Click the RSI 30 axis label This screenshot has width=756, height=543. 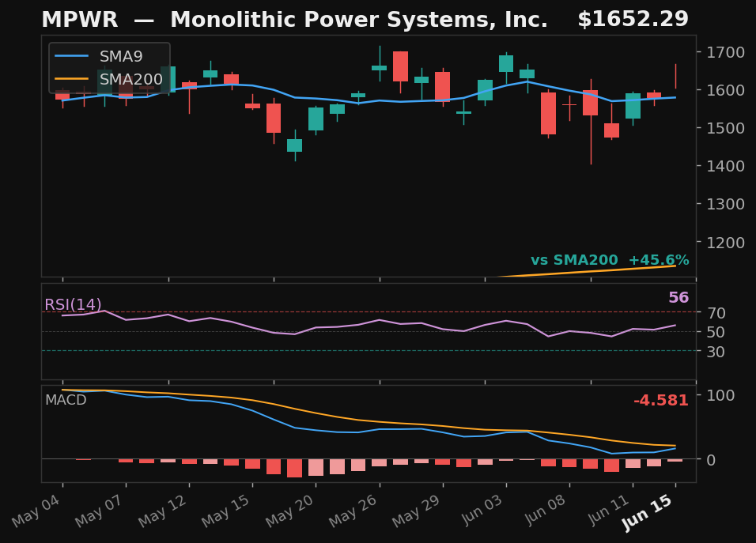[716, 352]
